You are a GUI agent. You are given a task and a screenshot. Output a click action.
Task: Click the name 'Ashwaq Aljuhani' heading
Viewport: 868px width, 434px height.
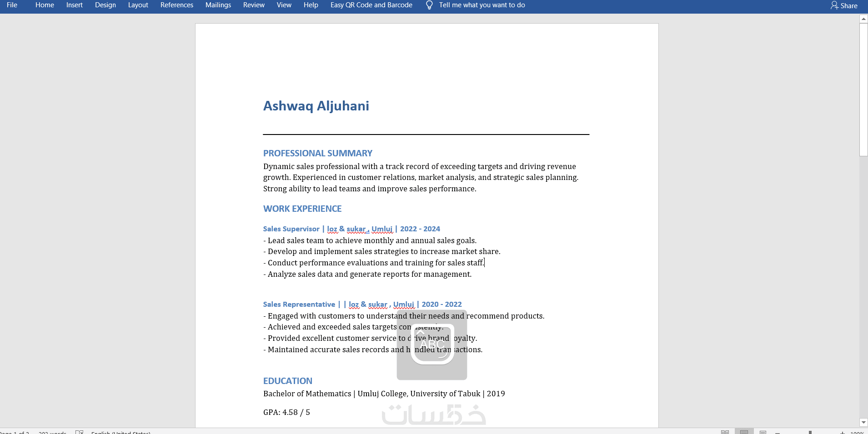(x=316, y=106)
